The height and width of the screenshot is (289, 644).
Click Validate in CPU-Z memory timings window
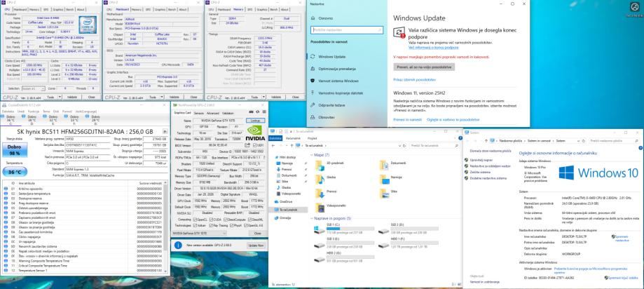[276, 97]
